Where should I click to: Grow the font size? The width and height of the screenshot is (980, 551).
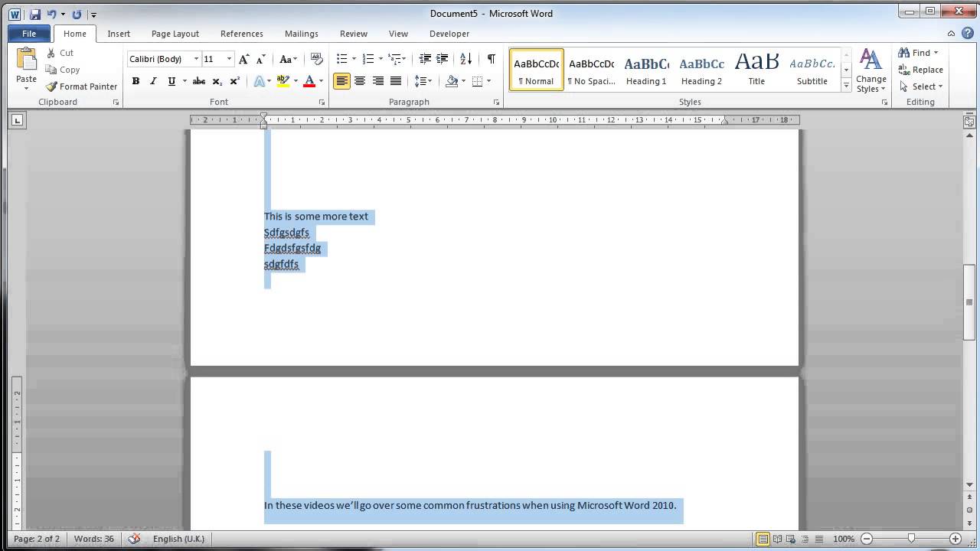[243, 59]
